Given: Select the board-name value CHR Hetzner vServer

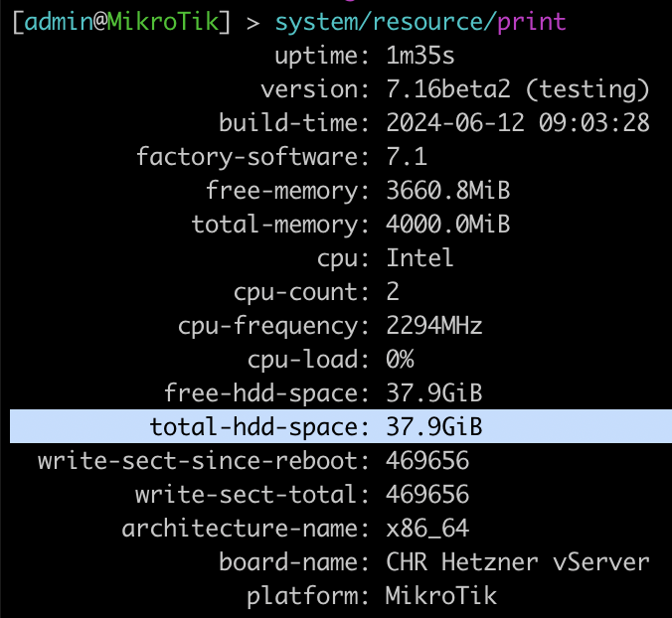Looking at the screenshot, I should (518, 562).
